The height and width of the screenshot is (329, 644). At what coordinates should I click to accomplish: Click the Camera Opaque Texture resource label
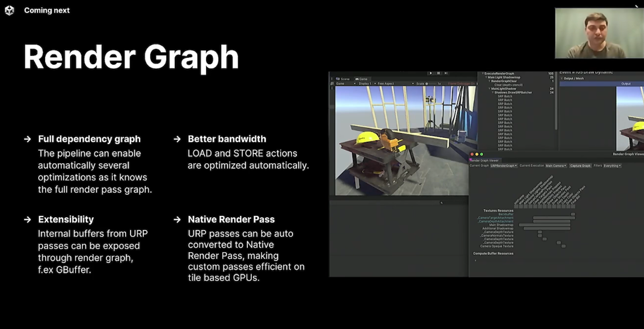[x=496, y=246]
